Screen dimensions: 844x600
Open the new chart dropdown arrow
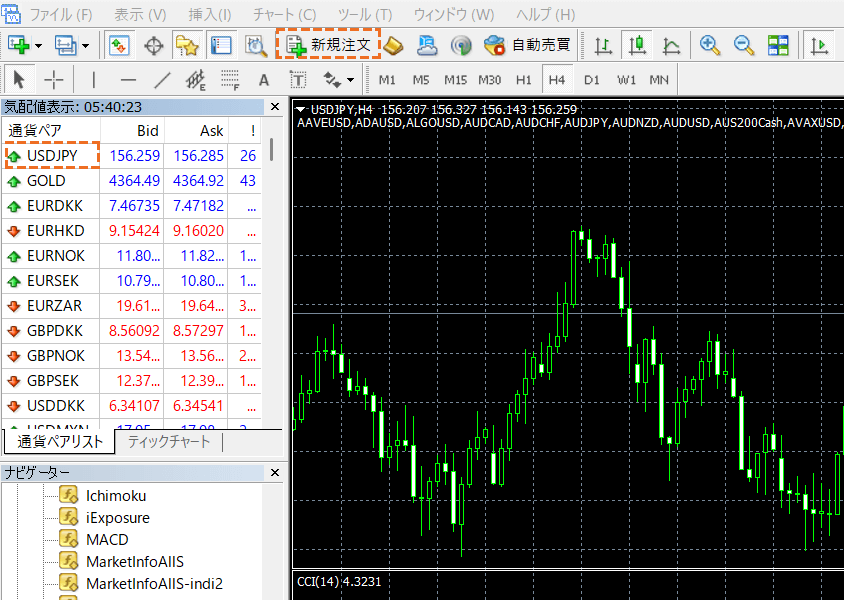pyautogui.click(x=39, y=46)
